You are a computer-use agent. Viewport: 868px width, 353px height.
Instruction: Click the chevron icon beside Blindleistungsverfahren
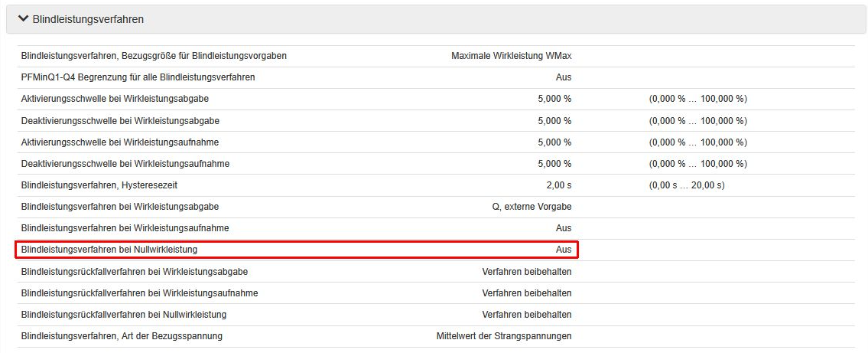pos(23,18)
